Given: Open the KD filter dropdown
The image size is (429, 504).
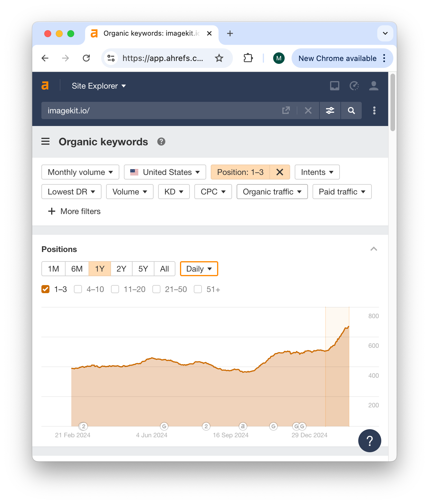Looking at the screenshot, I should [x=174, y=192].
